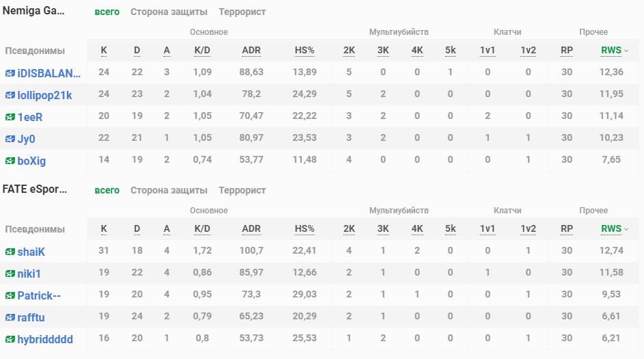Click the flag icon next to niki1
This screenshot has width=644, height=359.
pyautogui.click(x=10, y=274)
